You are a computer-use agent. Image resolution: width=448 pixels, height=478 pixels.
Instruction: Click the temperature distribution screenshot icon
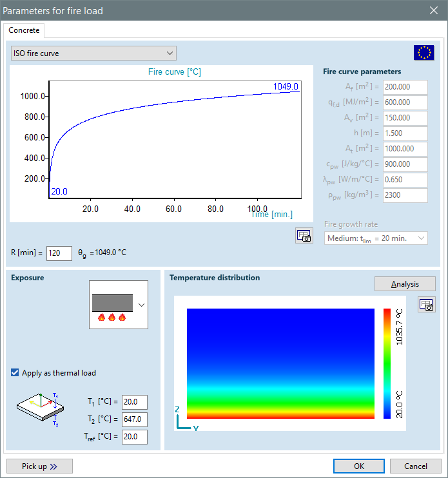point(426,305)
